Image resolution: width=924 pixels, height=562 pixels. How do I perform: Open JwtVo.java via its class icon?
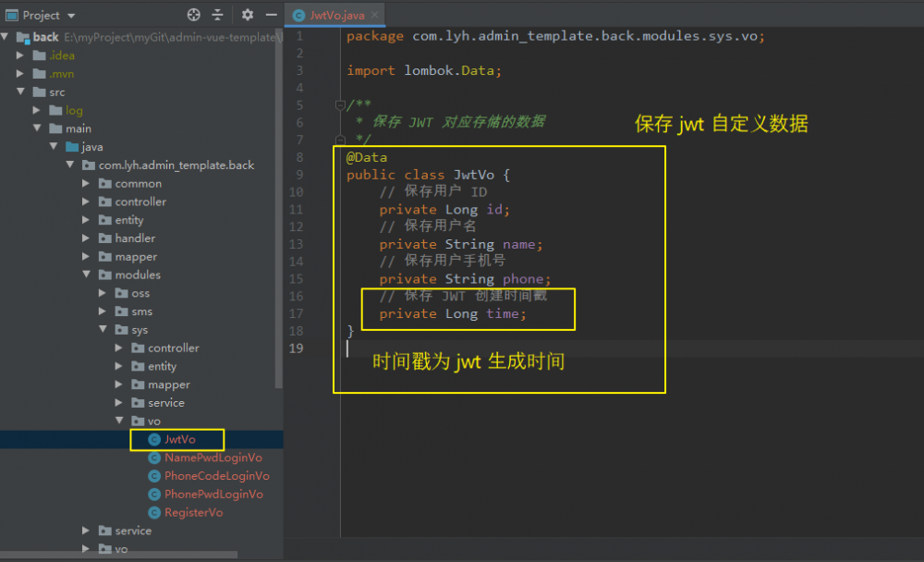[155, 439]
